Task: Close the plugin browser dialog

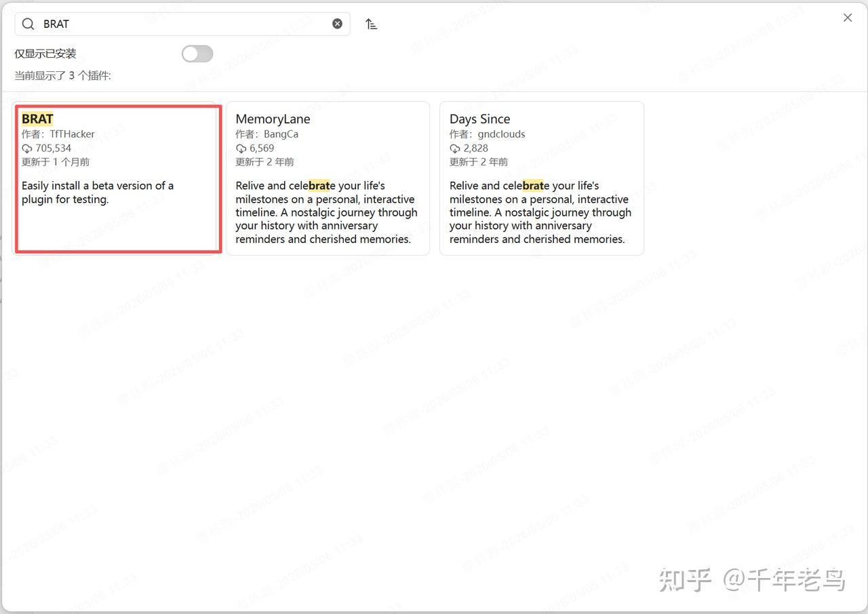Action: (848, 18)
